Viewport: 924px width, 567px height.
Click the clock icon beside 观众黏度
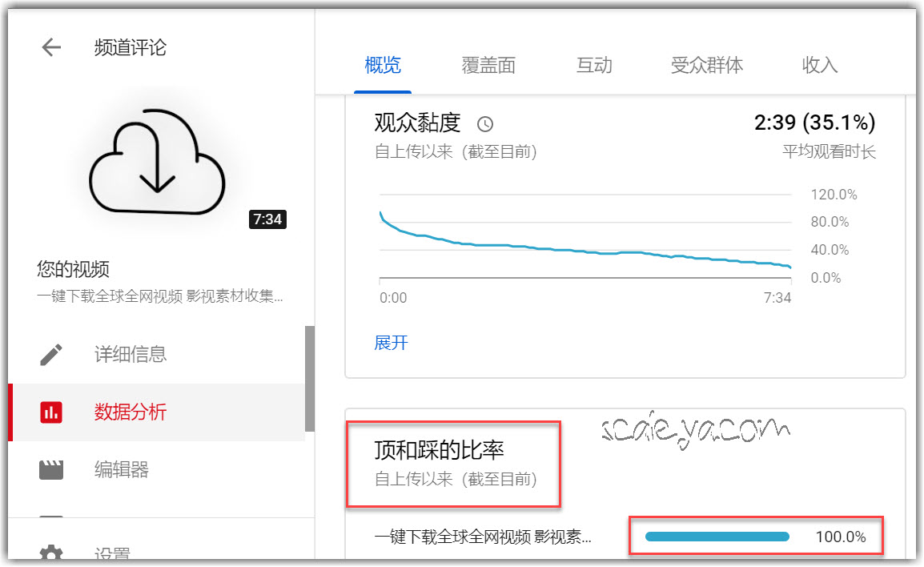(x=485, y=124)
